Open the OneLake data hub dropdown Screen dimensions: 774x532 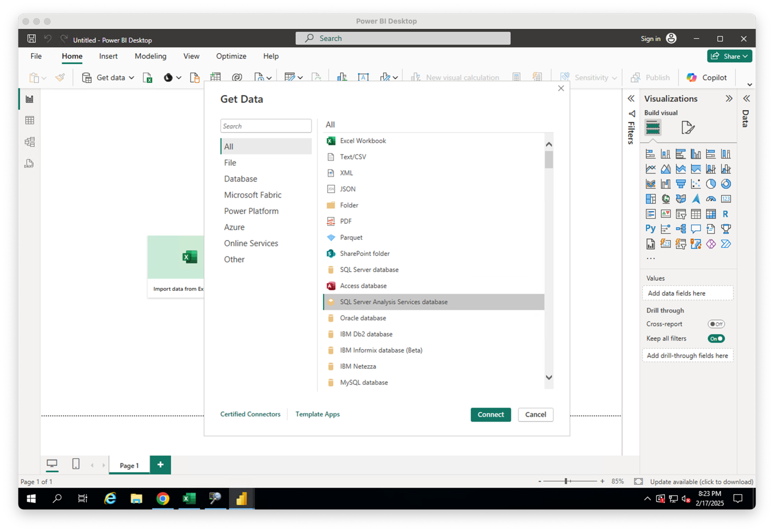click(179, 78)
